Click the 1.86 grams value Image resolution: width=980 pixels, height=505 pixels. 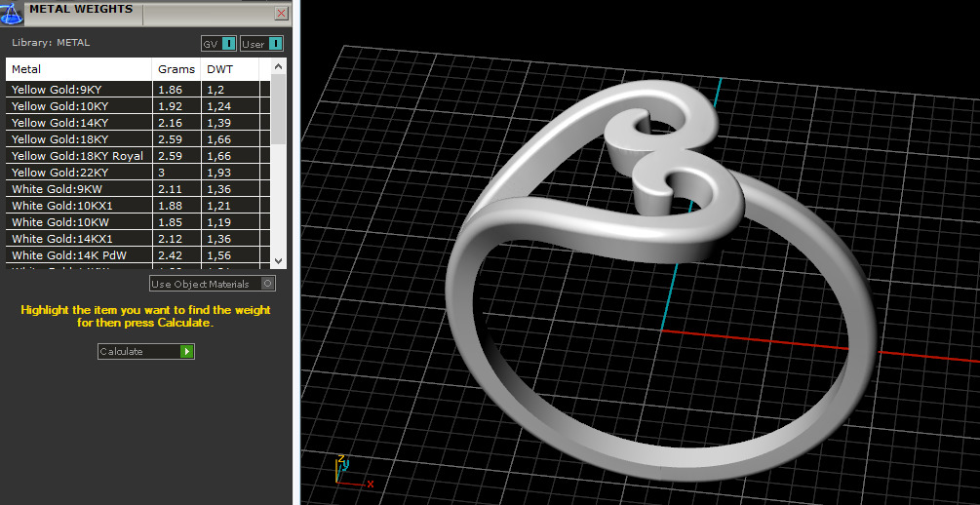coord(170,90)
